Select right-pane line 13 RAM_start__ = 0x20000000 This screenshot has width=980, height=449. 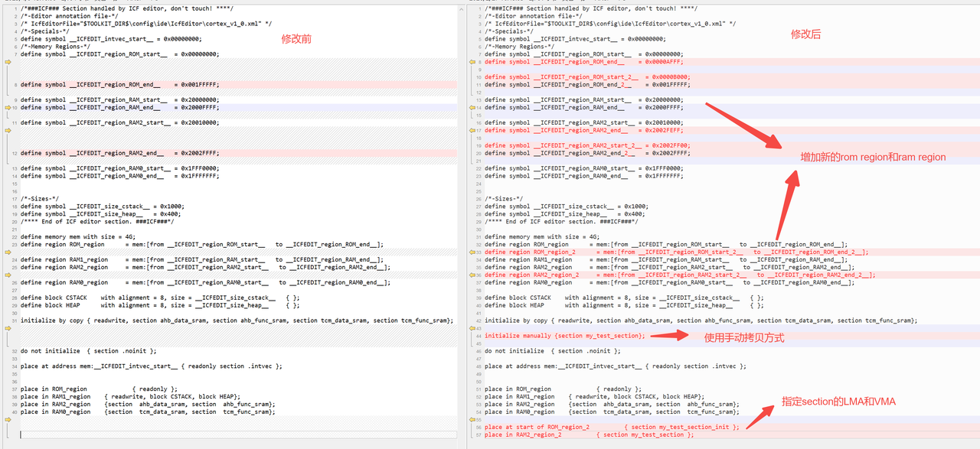click(583, 100)
